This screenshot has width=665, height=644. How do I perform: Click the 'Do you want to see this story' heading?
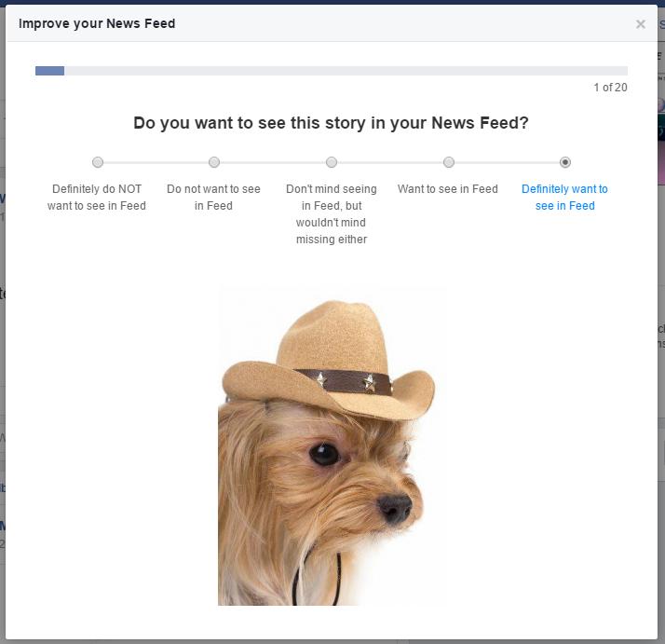332,123
